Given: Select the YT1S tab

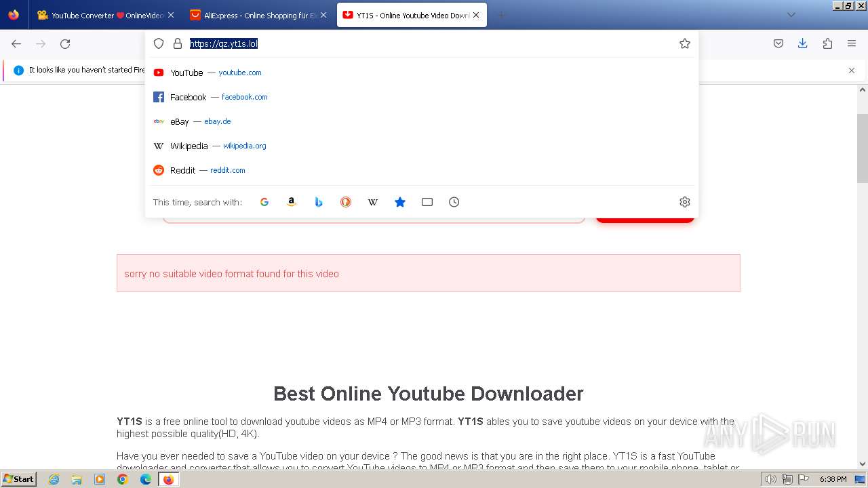Looking at the screenshot, I should coord(412,15).
